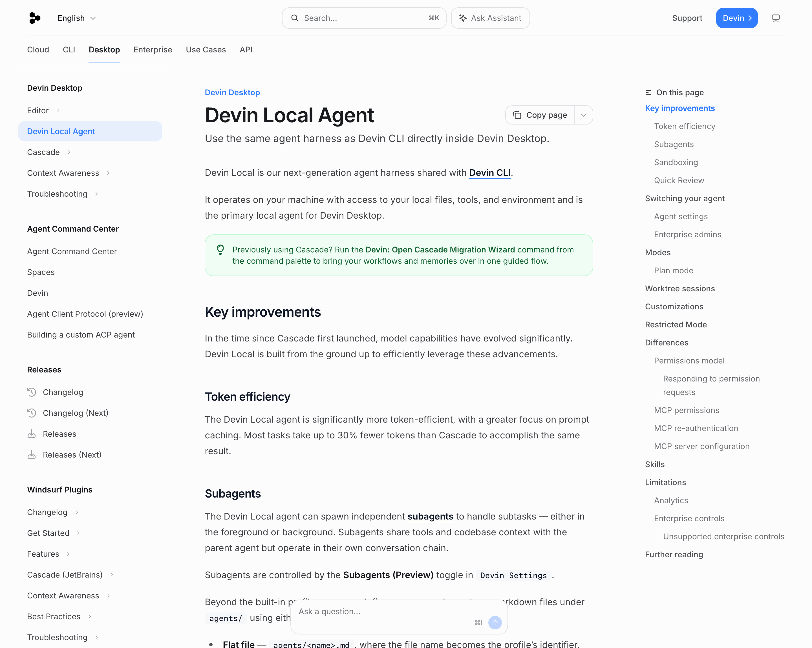Click the blue Devin button

(737, 18)
